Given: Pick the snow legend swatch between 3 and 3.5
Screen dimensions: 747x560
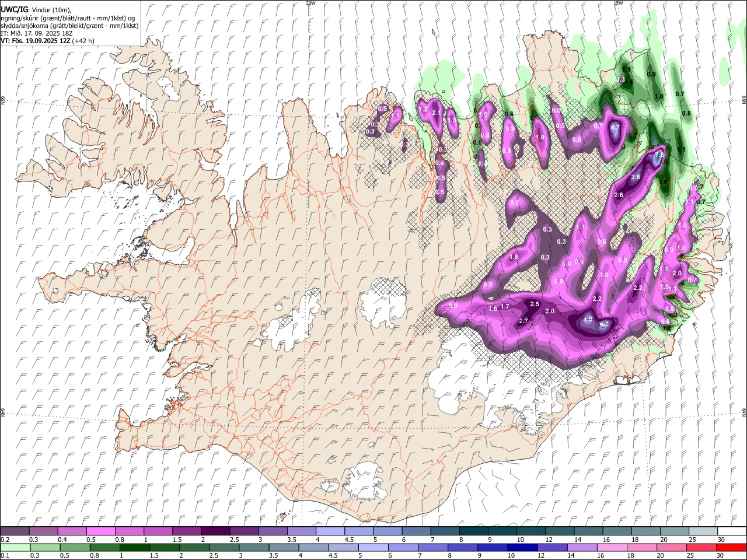Looking at the screenshot, I should click(x=273, y=531).
